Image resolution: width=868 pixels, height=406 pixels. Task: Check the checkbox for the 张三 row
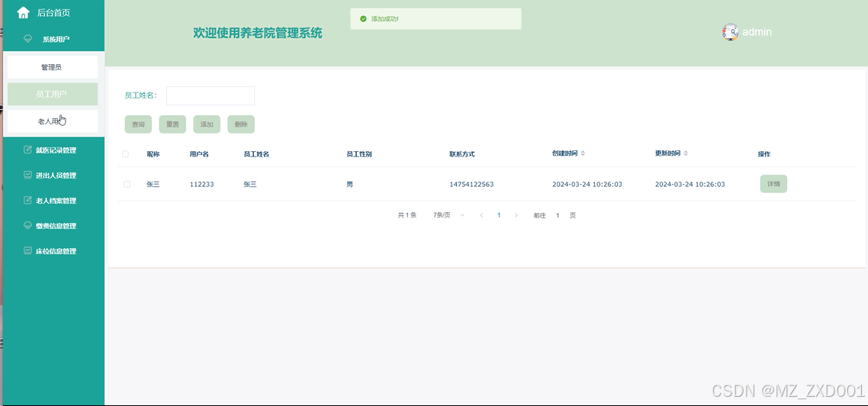pyautogui.click(x=127, y=184)
